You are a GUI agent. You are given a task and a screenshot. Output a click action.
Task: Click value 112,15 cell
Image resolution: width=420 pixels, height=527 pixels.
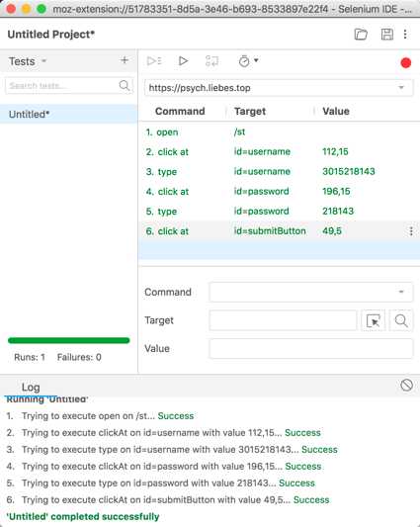[x=335, y=151]
